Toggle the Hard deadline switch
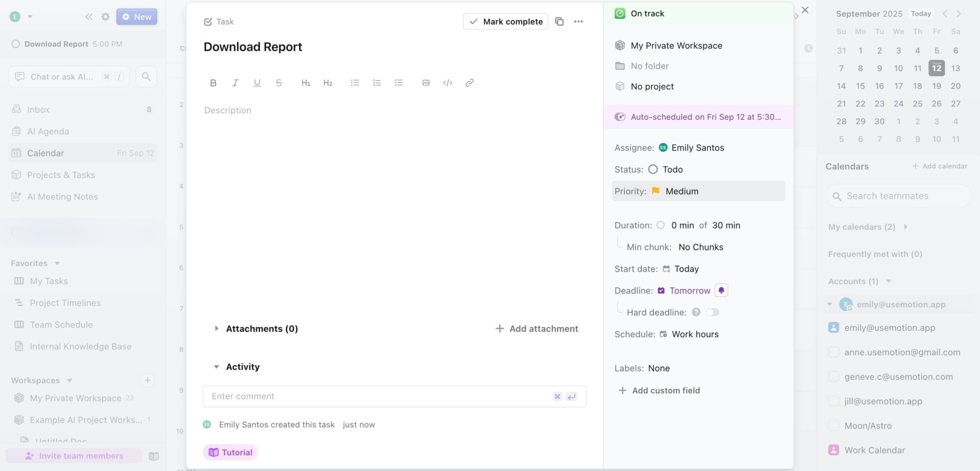The image size is (980, 471). pyautogui.click(x=713, y=312)
